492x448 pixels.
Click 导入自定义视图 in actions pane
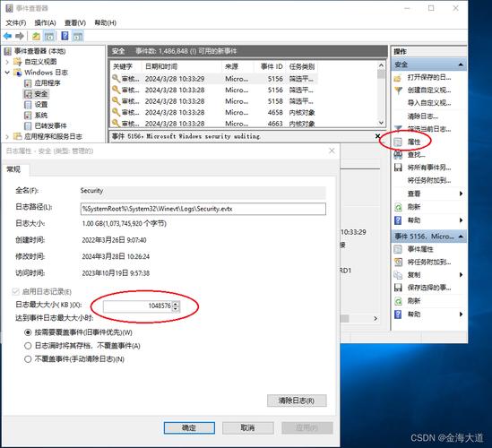pos(429,103)
